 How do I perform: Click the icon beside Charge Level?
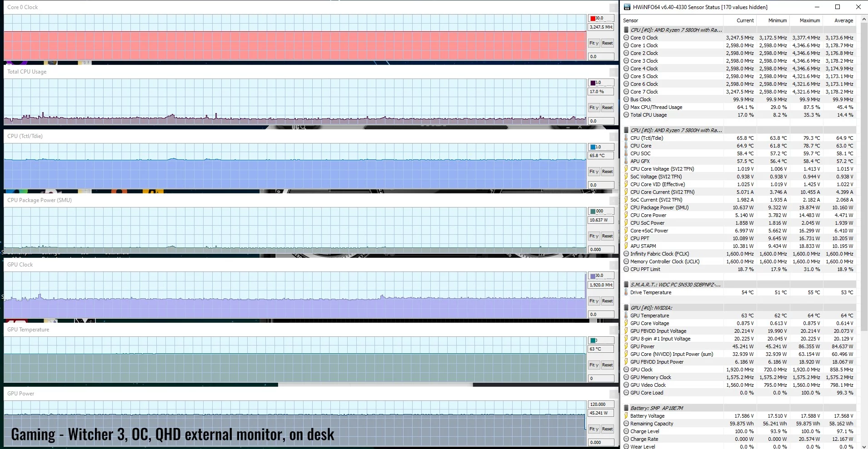pyautogui.click(x=626, y=431)
